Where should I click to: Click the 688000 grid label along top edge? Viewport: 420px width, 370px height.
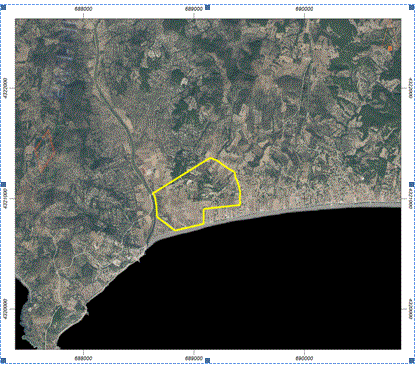tap(83, 9)
